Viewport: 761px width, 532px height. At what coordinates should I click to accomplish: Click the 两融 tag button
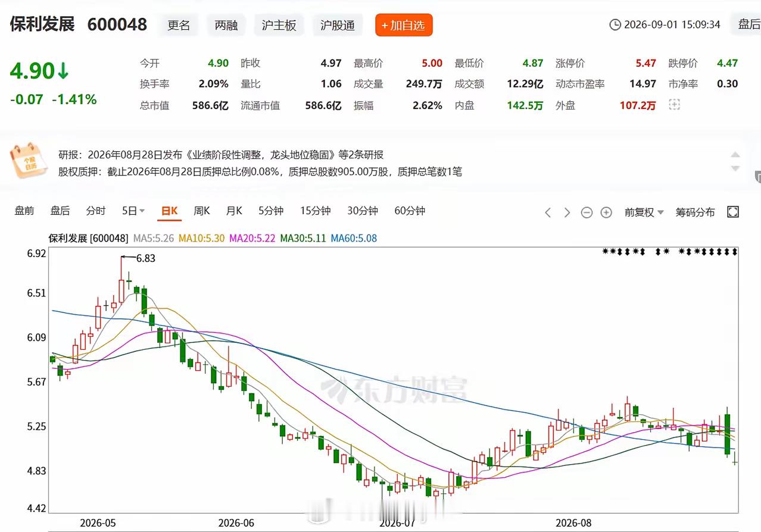pyautogui.click(x=226, y=25)
